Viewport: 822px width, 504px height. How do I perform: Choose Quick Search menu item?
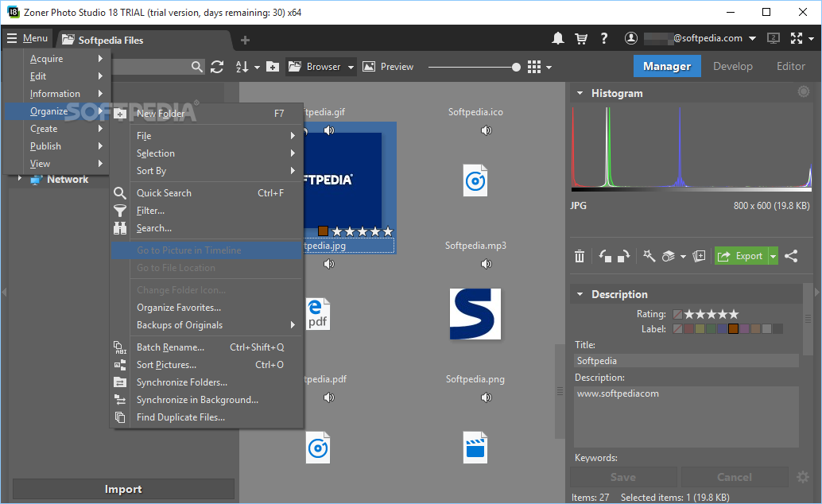point(207,193)
